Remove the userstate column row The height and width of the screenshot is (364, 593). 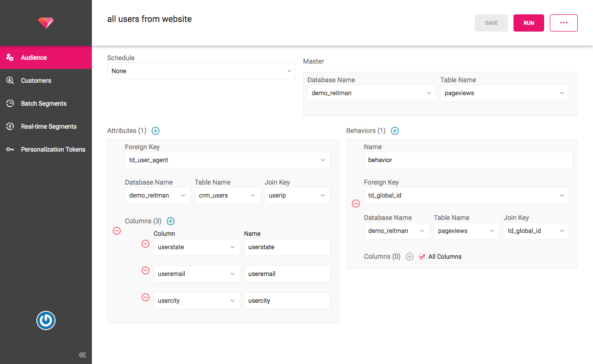click(145, 244)
